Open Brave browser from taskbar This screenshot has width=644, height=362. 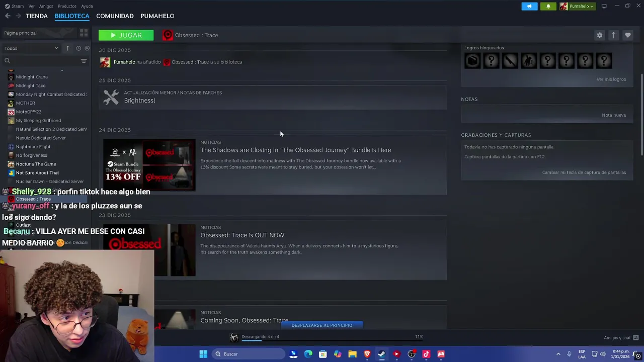pyautogui.click(x=367, y=354)
